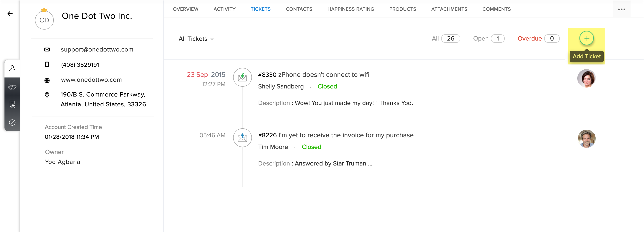644x232 pixels.
Task: Click the OD account avatar circle
Action: click(x=44, y=20)
